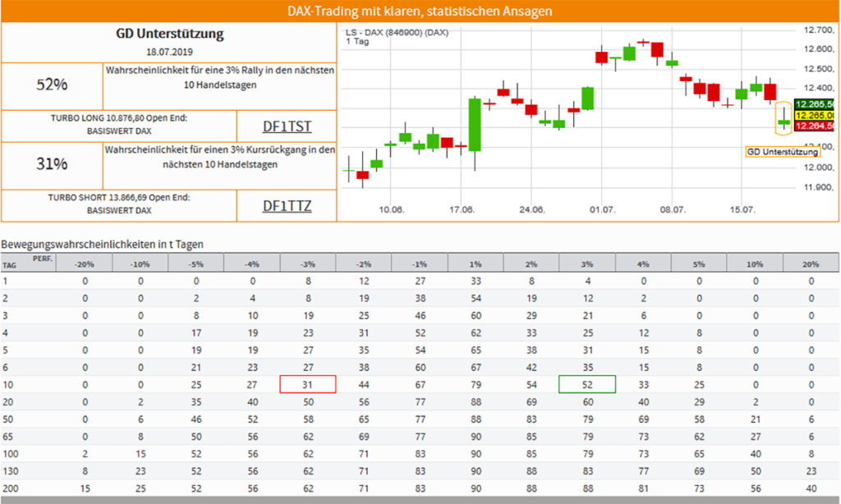Click the 15.07. date on chart axis
Screen dimensions: 841x504
point(742,209)
